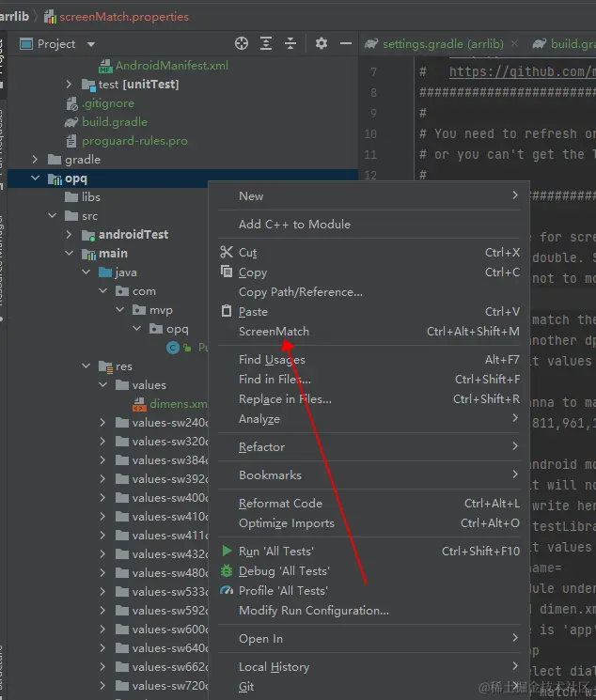Screen dimensions: 596x700
Task: Choose Replace in Files...
Action: 369,398
